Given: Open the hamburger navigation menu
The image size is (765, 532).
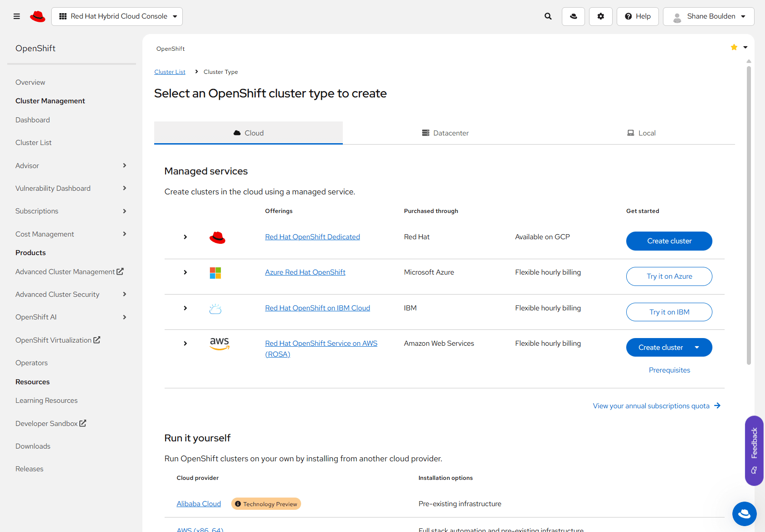Looking at the screenshot, I should coord(17,16).
